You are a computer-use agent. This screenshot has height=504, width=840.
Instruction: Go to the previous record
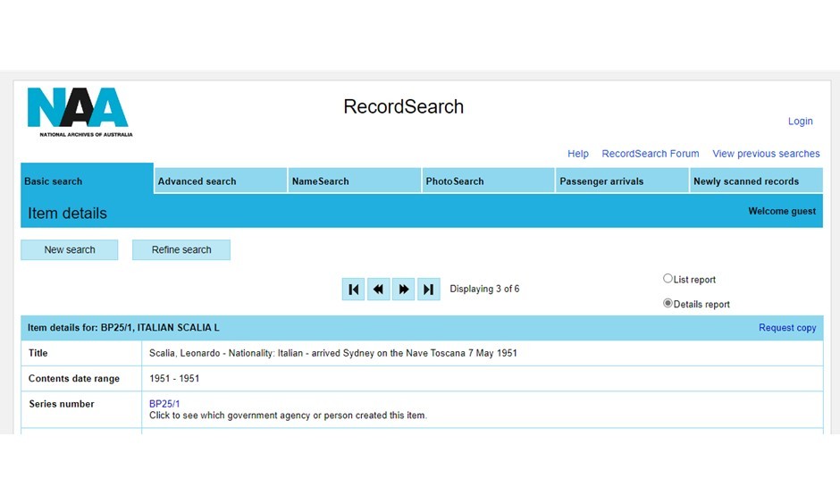click(x=378, y=290)
